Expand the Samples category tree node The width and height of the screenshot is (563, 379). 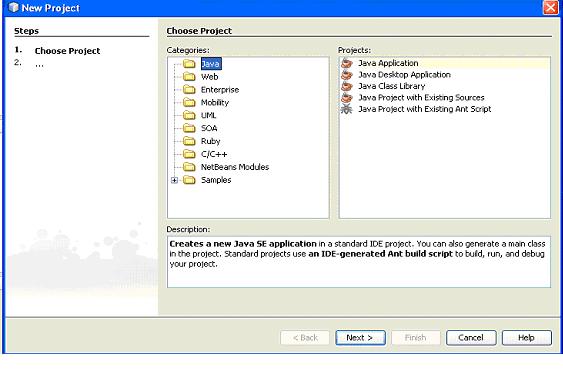click(175, 180)
